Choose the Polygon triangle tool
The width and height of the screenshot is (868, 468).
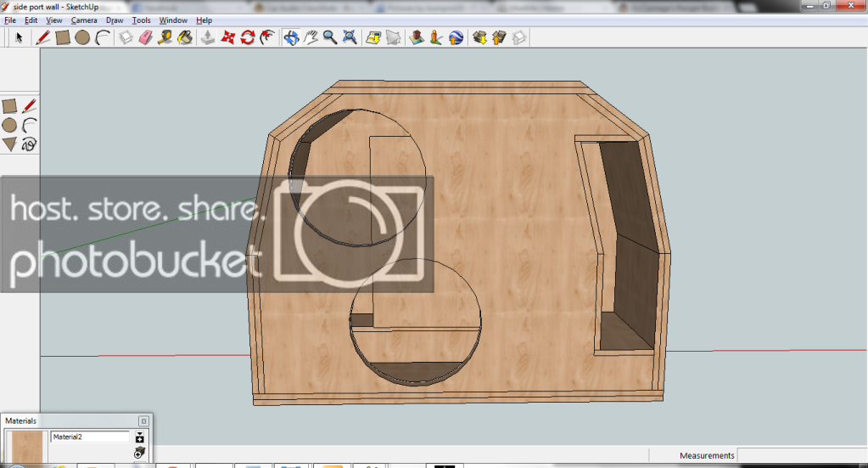pyautogui.click(x=9, y=144)
